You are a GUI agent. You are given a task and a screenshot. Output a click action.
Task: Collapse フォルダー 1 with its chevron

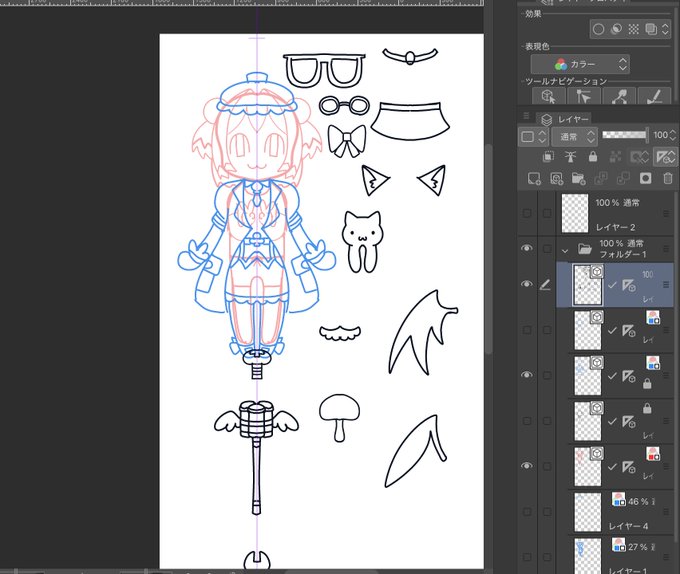click(565, 250)
